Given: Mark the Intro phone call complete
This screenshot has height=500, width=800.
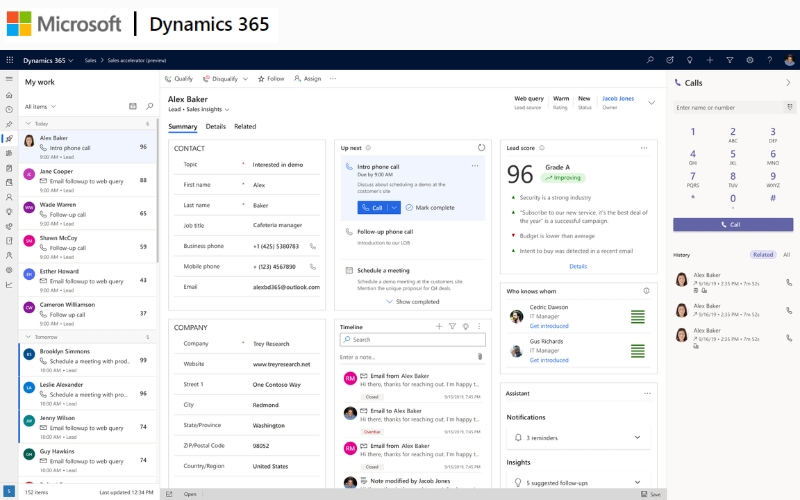Looking at the screenshot, I should 430,207.
